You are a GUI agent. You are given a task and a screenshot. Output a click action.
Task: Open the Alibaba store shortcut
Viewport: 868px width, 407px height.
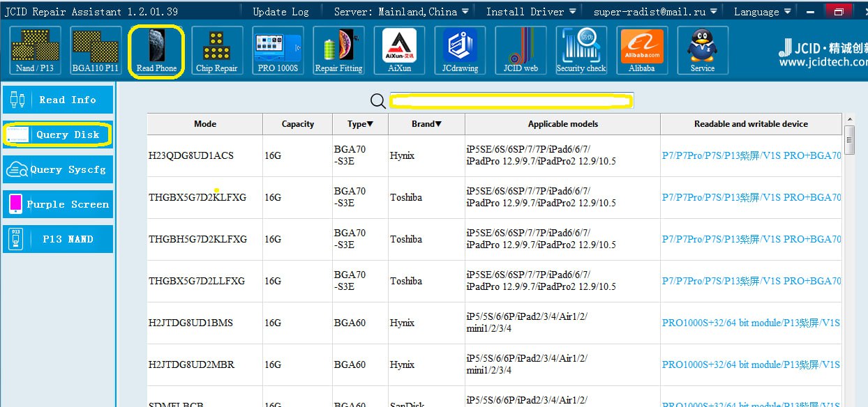click(x=642, y=50)
